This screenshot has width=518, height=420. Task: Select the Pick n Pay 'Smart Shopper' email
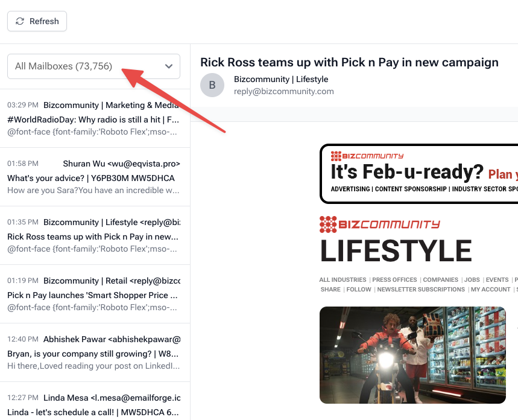click(x=94, y=294)
